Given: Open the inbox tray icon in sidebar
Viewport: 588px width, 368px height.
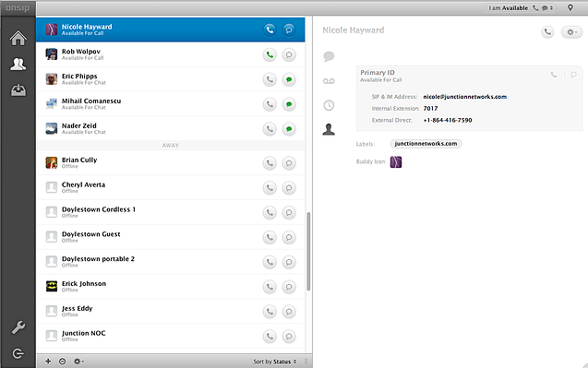Looking at the screenshot, I should [x=18, y=90].
